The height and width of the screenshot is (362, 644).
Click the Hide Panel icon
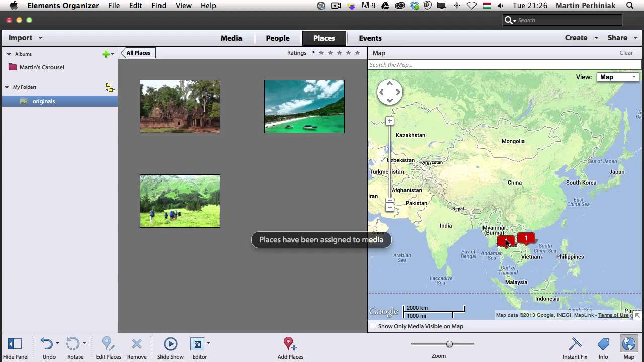[15, 344]
